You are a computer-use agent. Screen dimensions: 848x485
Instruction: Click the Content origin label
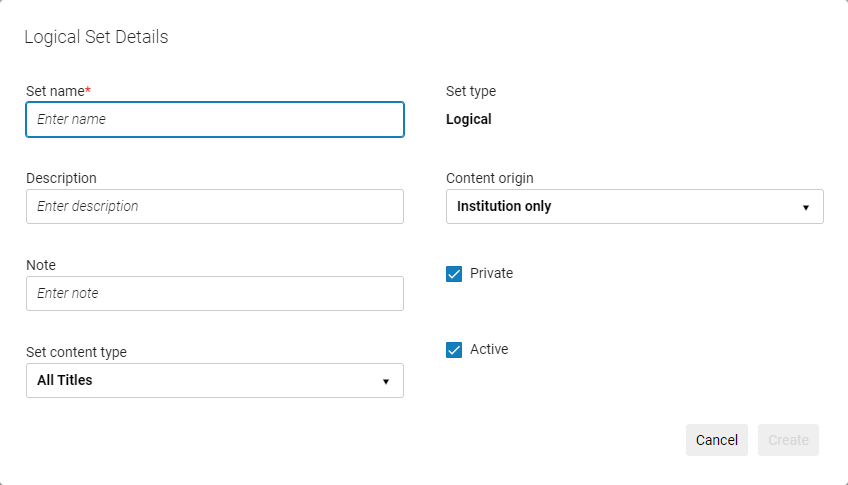(489, 178)
